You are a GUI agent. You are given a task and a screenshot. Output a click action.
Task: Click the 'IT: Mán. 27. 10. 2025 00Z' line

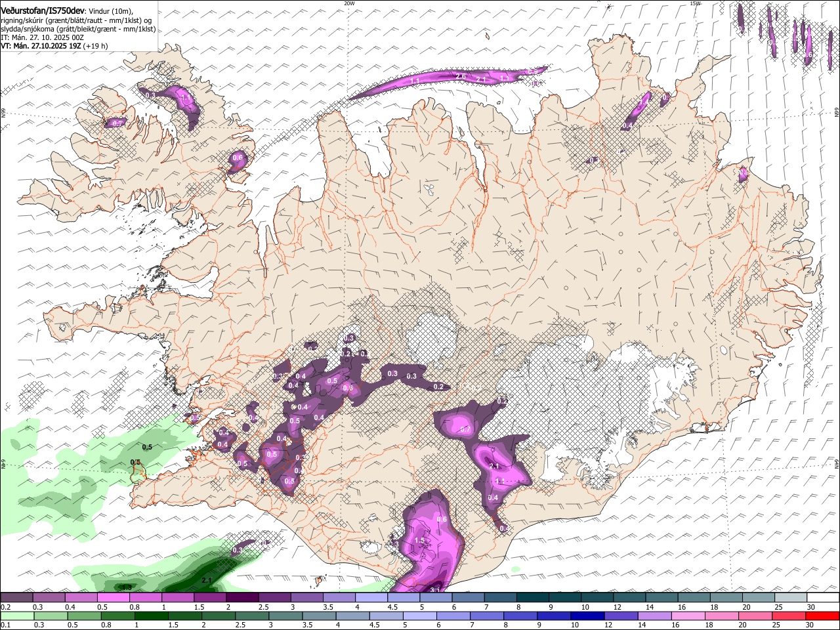pyautogui.click(x=42, y=37)
